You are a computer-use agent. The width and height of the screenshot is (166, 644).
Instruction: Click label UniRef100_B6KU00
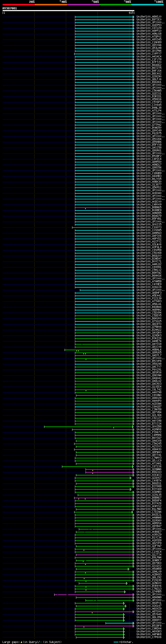click(x=149, y=319)
